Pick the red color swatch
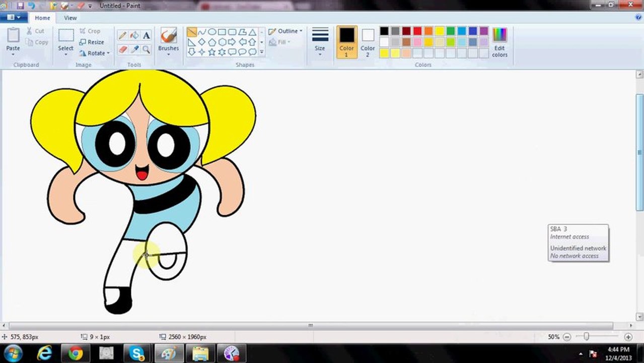The width and height of the screenshot is (644, 363). pyautogui.click(x=417, y=31)
